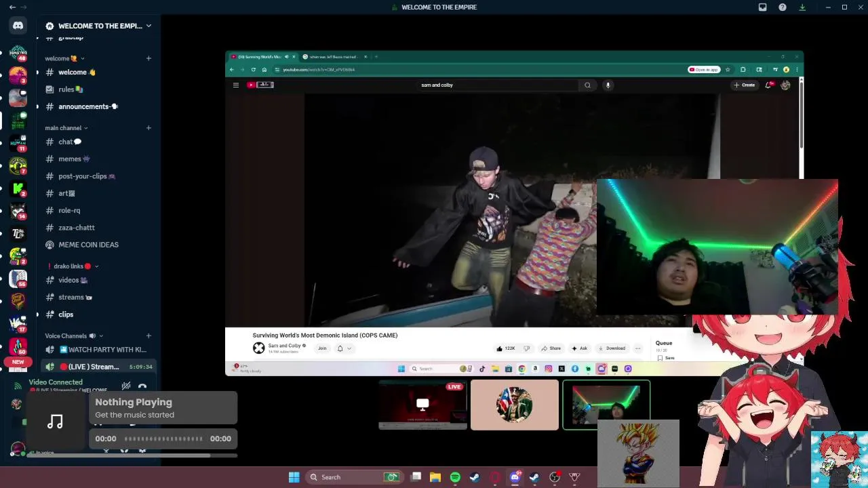Disconnect from voice with the hang-up icon

click(142, 386)
